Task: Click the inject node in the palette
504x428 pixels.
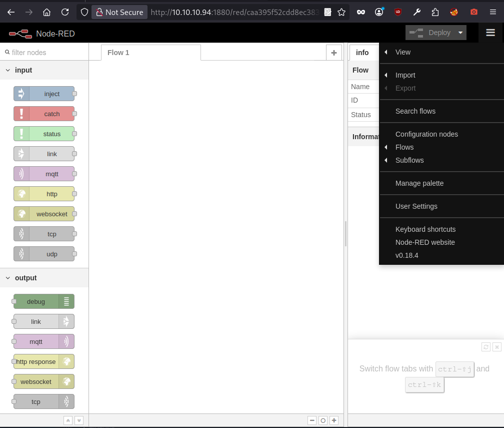Action: click(44, 94)
